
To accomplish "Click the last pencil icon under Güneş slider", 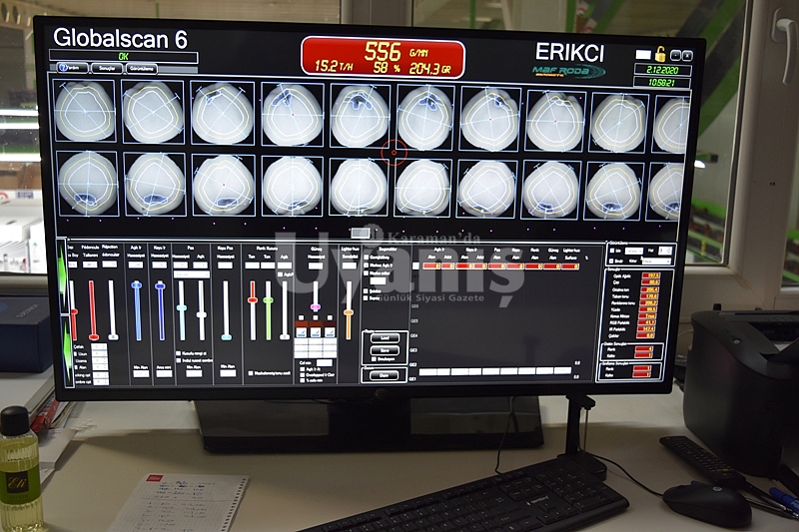I will (x=331, y=332).
